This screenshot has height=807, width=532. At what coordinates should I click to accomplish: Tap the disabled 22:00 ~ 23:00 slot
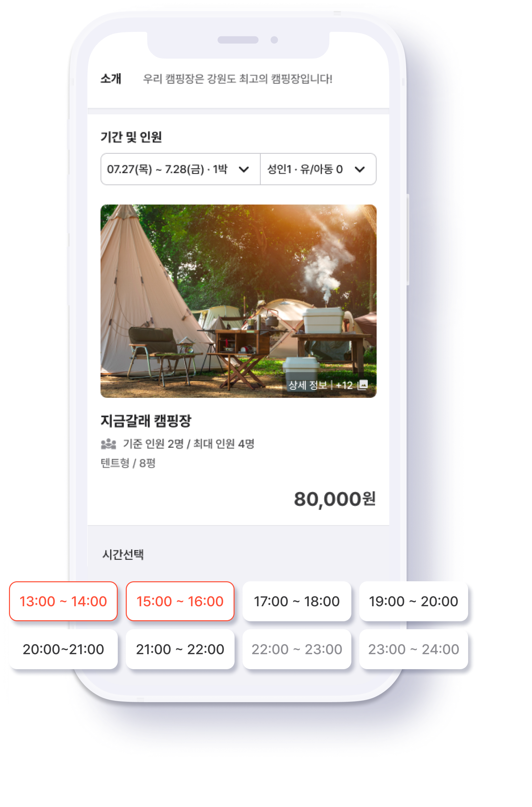pos(297,649)
